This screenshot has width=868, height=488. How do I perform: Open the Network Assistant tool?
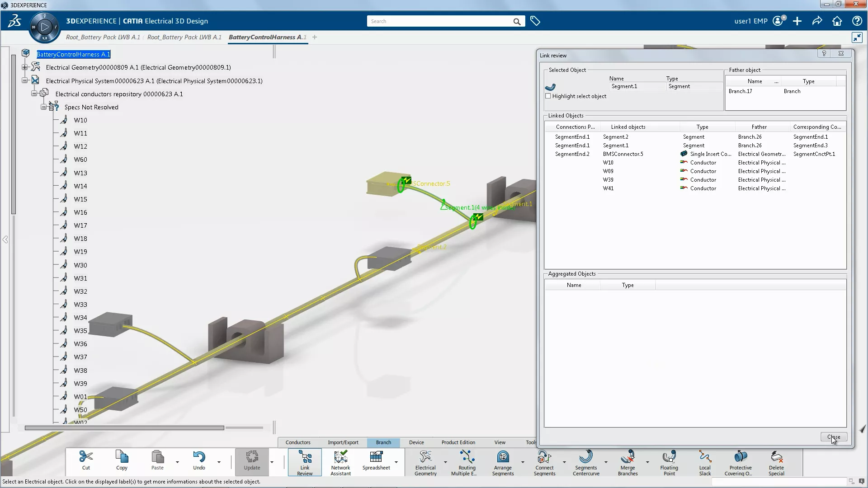coord(340,462)
